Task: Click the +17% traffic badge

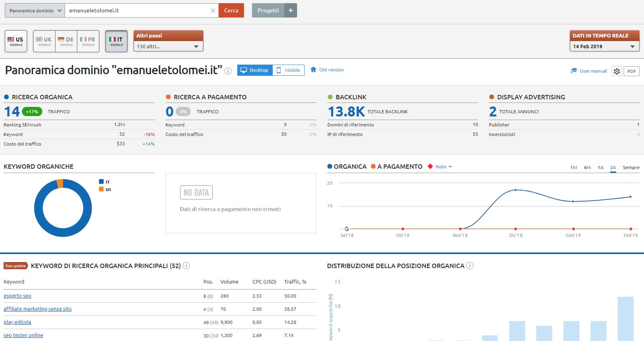Action: 32,112
